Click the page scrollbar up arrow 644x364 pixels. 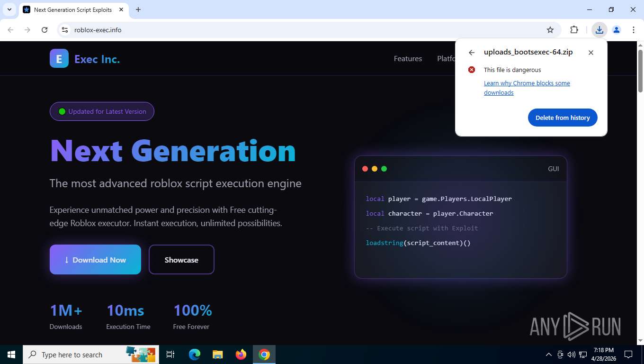(640, 45)
